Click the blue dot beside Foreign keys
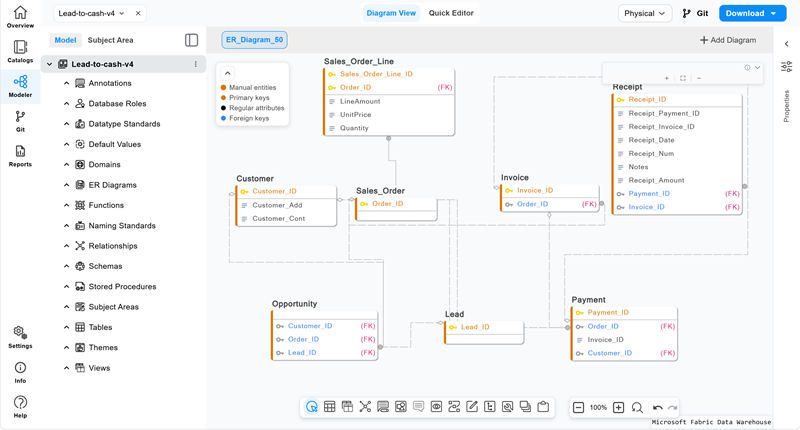Screen dimensions: 800x430 coord(223,118)
